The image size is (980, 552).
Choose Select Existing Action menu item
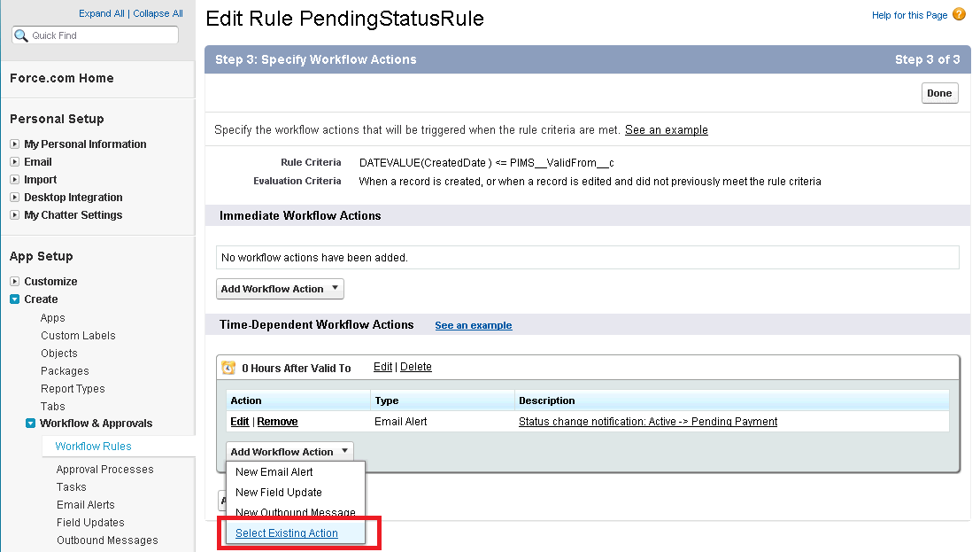(287, 533)
